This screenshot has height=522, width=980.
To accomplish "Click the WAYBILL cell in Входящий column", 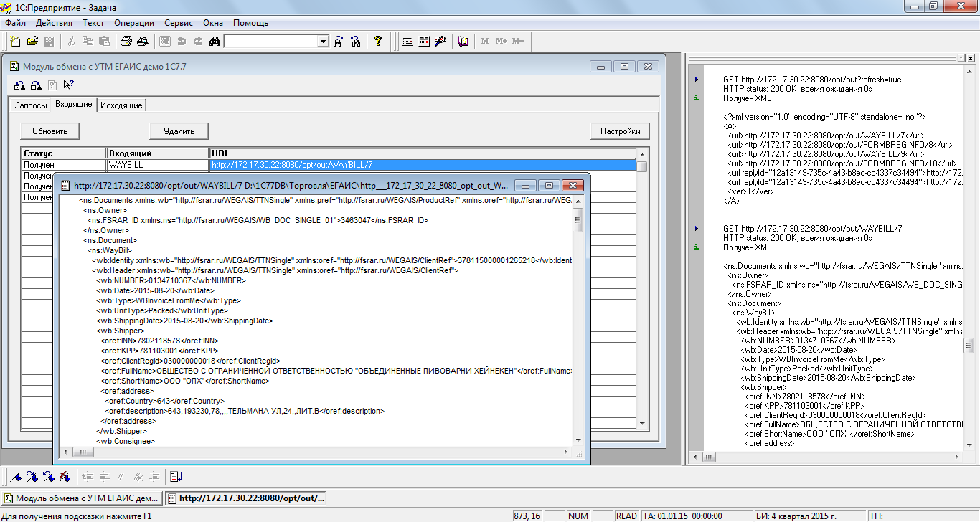I will coord(158,165).
